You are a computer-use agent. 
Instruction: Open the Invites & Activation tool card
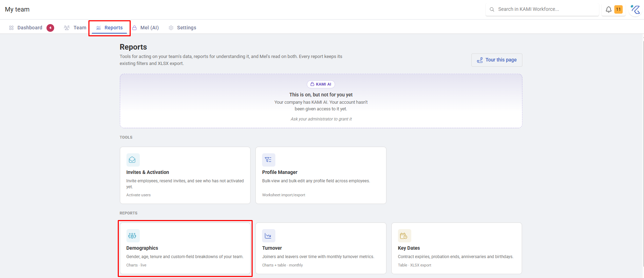pyautogui.click(x=185, y=175)
